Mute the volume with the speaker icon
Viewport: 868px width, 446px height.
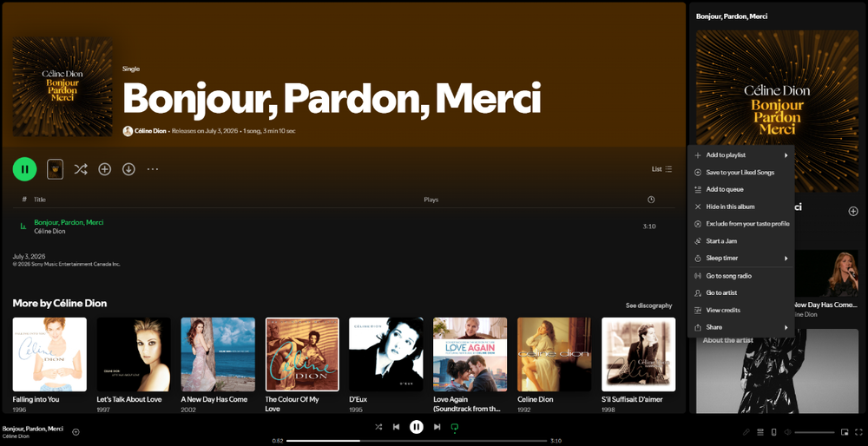coord(788,431)
